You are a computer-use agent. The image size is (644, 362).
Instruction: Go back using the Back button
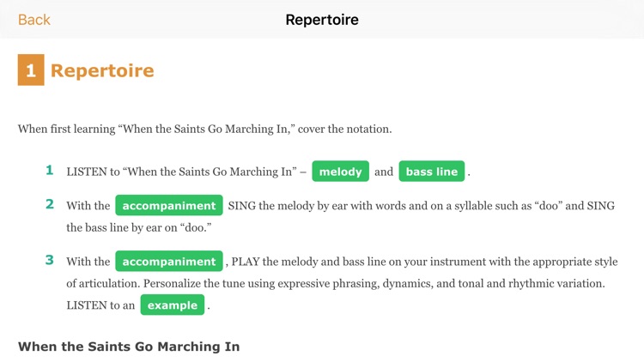coord(34,20)
